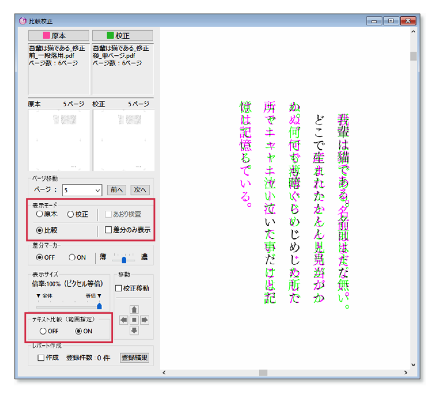The width and height of the screenshot is (442, 393).
Task: Click the center square reset-position button
Action: pyautogui.click(x=134, y=320)
